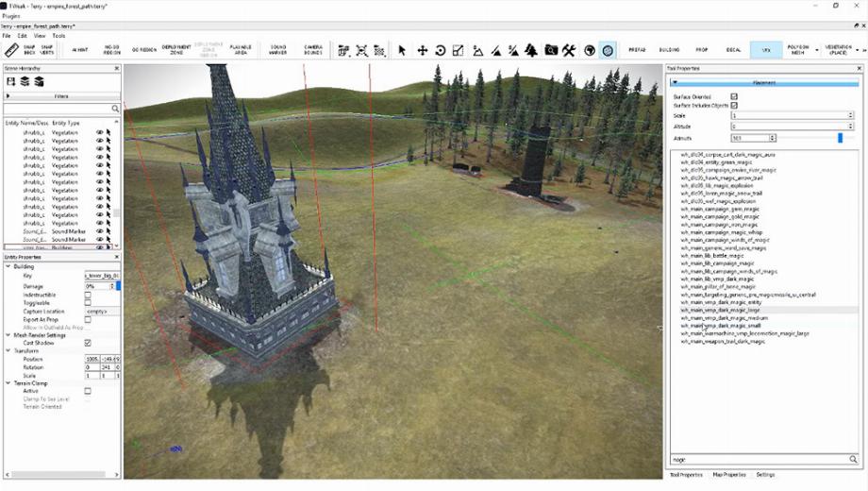
Task: Select the terrain percent blend tool
Action: (513, 50)
